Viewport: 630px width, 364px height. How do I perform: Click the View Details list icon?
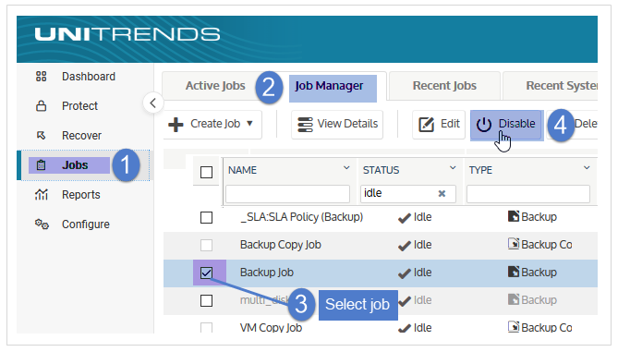305,124
